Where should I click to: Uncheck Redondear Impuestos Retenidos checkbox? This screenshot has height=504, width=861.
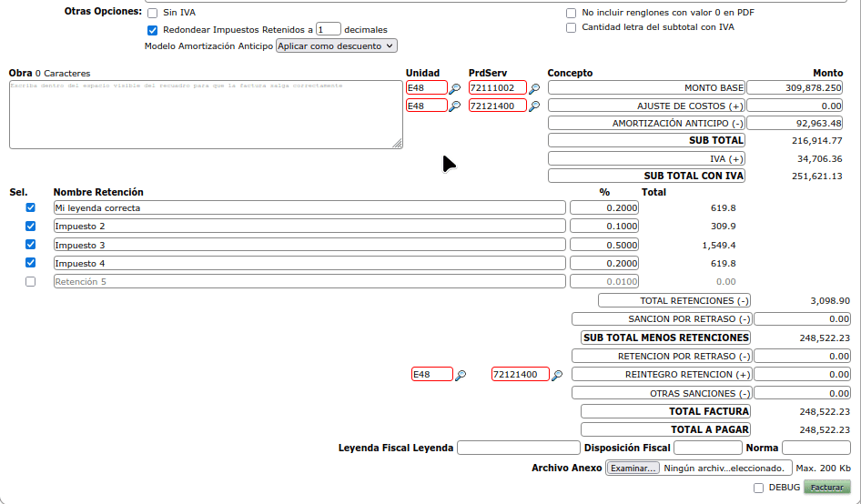[153, 30]
